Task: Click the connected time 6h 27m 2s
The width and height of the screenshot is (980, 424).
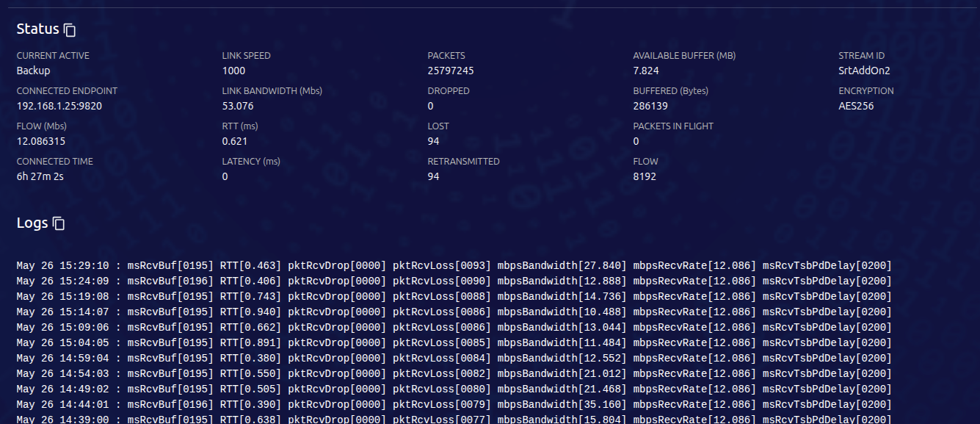Action: tap(40, 176)
